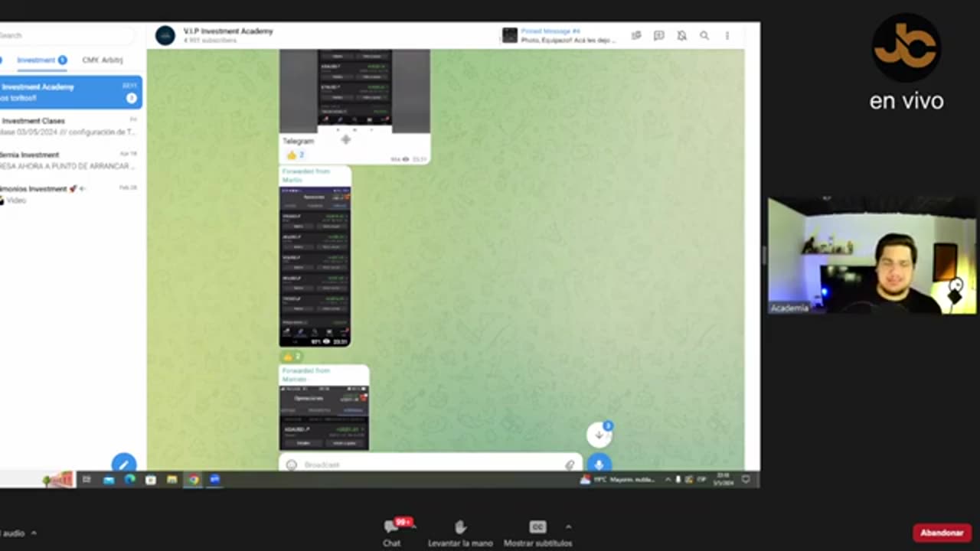Open the Pinned Message #4 preview

(x=559, y=35)
